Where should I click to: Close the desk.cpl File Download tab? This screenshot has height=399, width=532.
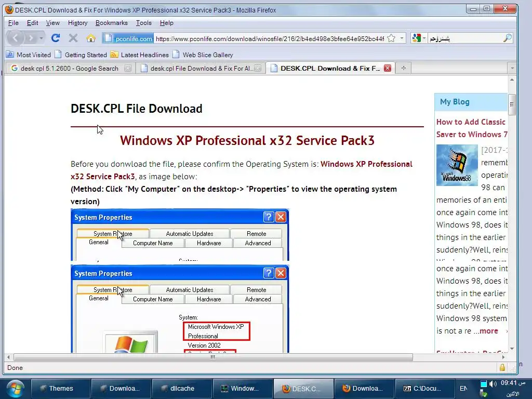pyautogui.click(x=258, y=68)
